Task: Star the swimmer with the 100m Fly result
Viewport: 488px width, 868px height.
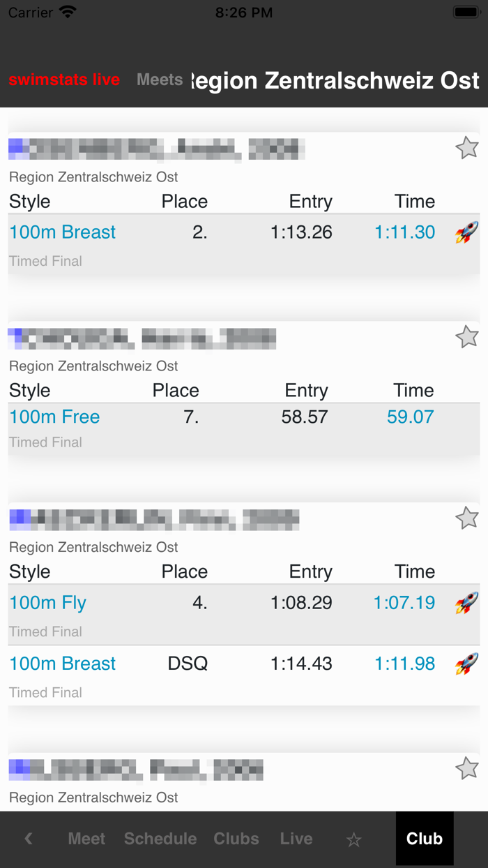Action: (467, 518)
